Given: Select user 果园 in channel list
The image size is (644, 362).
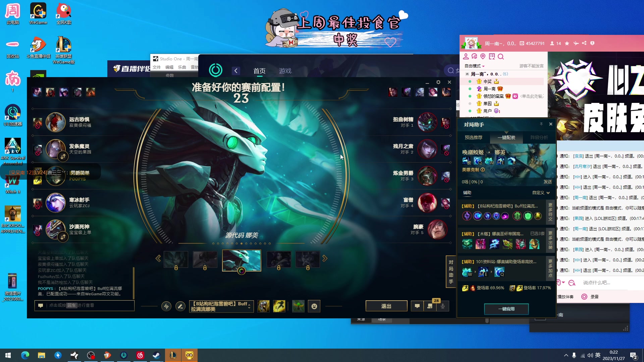Looking at the screenshot, I should pyautogui.click(x=487, y=104).
